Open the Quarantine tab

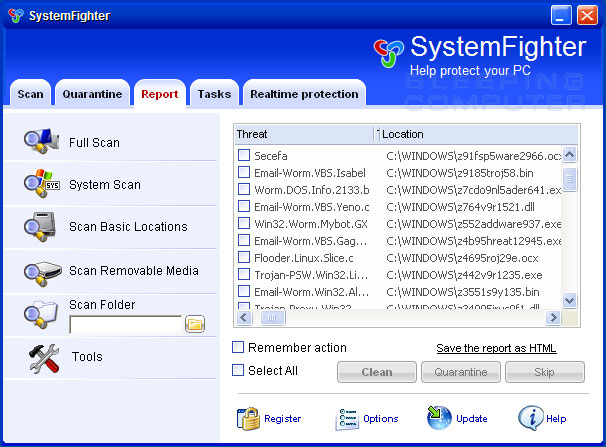92,93
